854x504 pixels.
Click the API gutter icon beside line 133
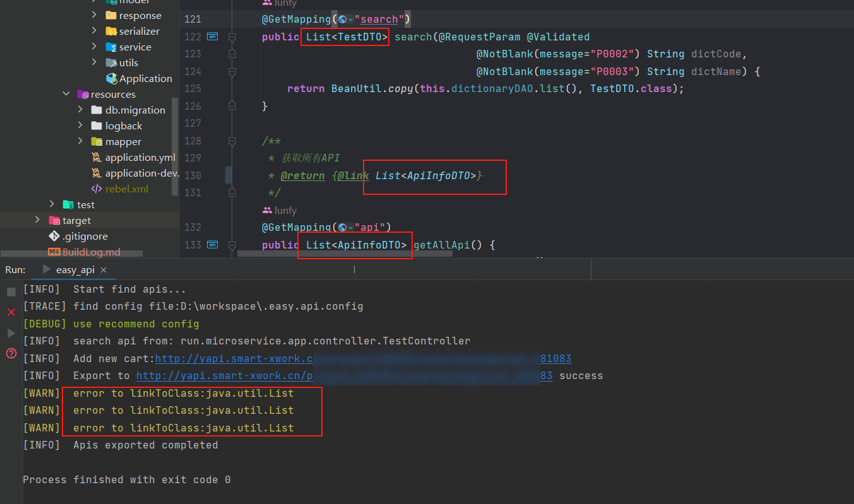coord(213,244)
